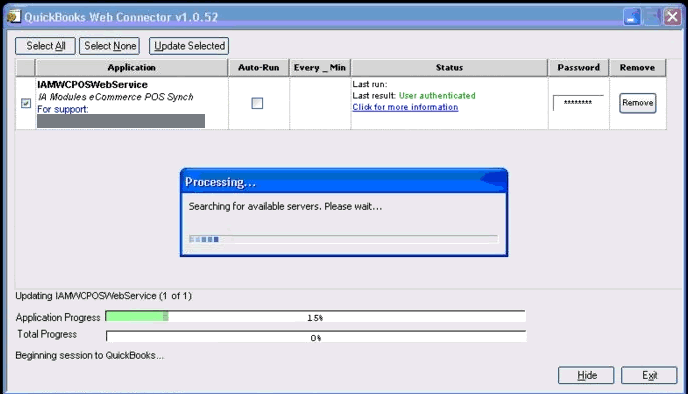The width and height of the screenshot is (688, 394).
Task: Click the User authenticated status text
Action: coord(437,96)
